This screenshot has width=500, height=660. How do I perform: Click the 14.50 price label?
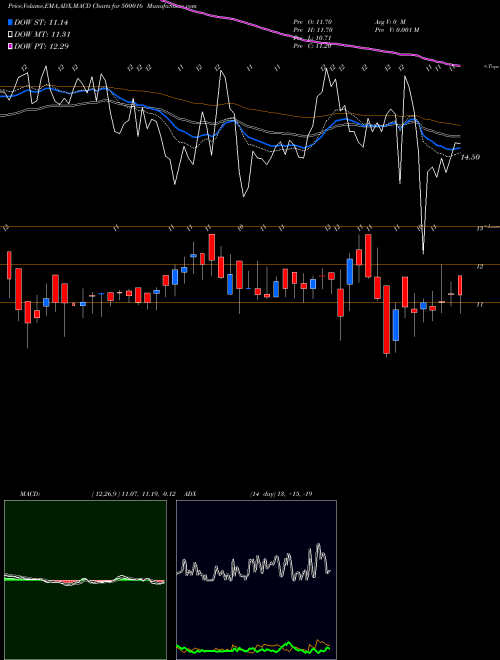[470, 157]
